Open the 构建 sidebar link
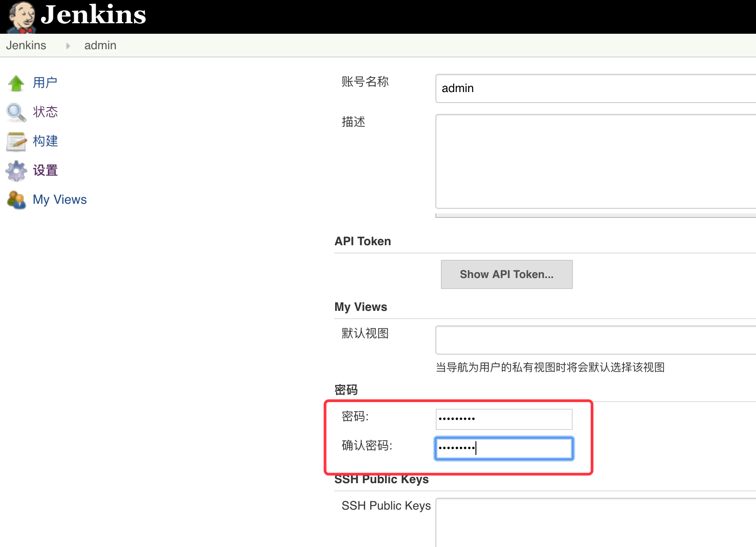 point(45,141)
